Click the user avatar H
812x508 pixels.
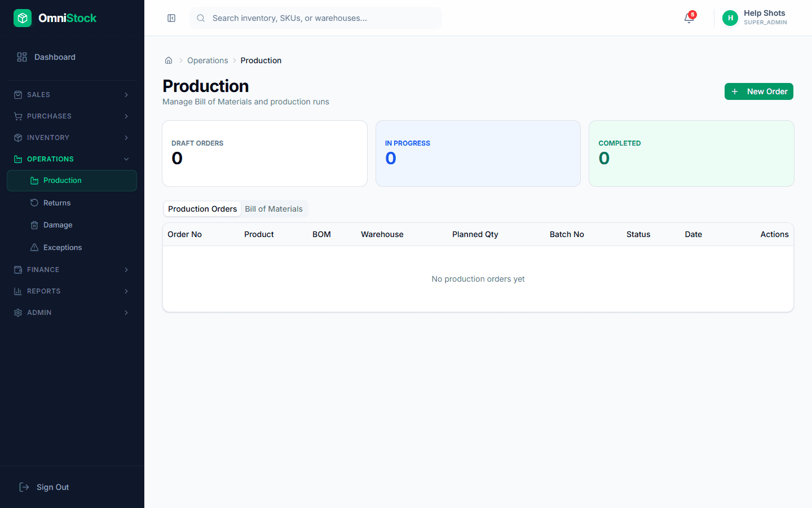click(730, 18)
